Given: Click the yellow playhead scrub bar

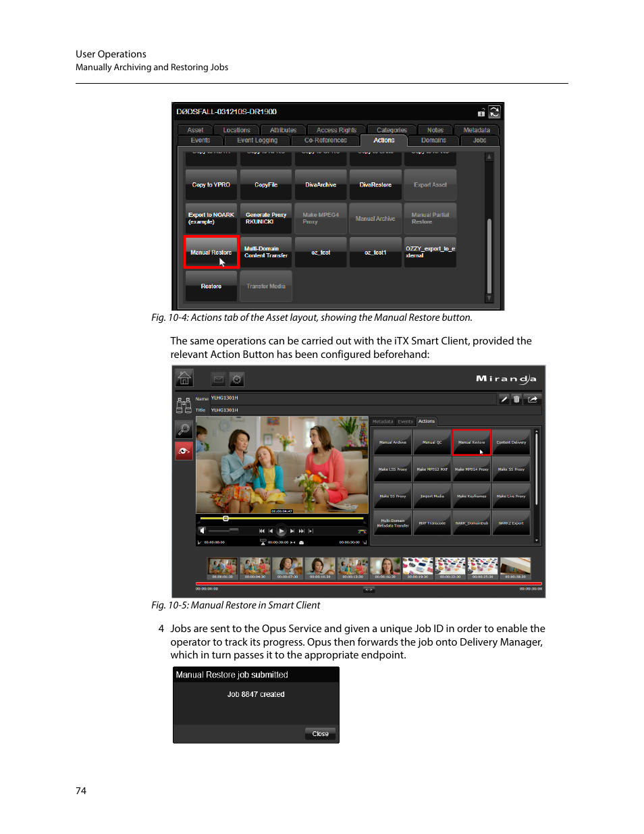Looking at the screenshot, I should pos(281,518).
